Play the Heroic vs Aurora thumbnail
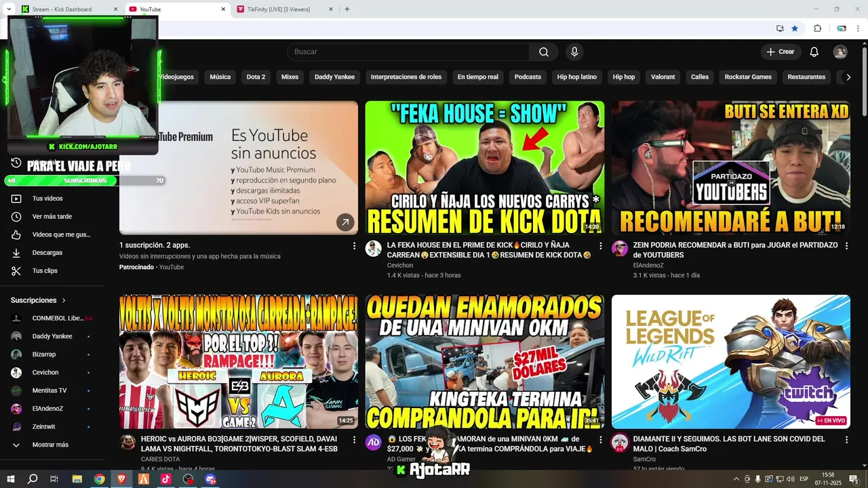 point(239,362)
